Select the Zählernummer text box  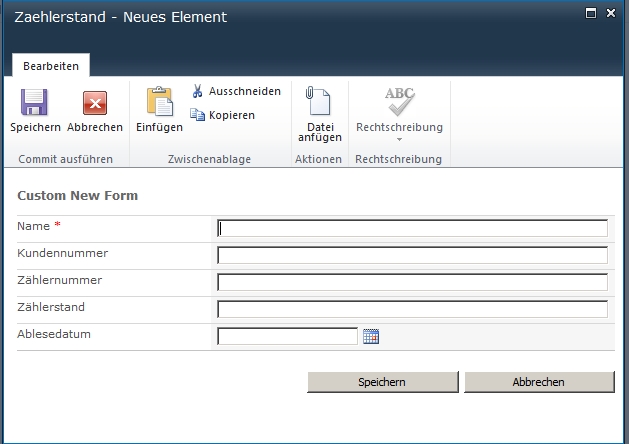click(412, 282)
